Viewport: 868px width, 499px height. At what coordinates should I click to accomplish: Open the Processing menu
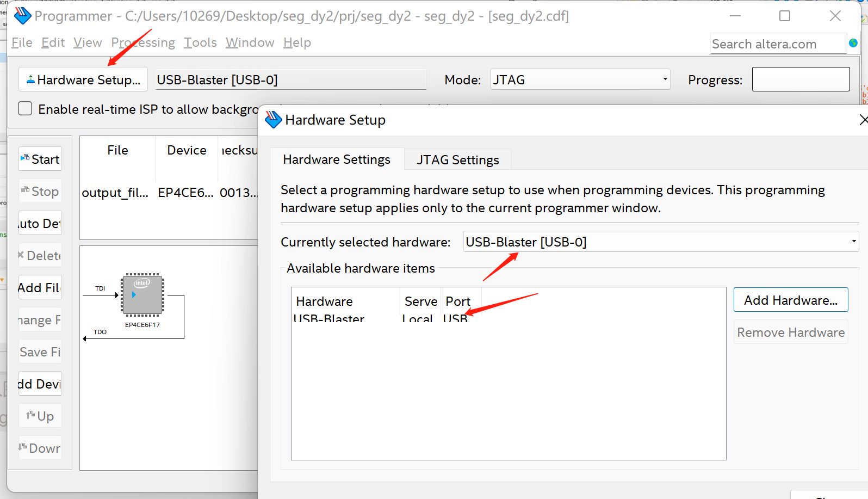click(143, 42)
